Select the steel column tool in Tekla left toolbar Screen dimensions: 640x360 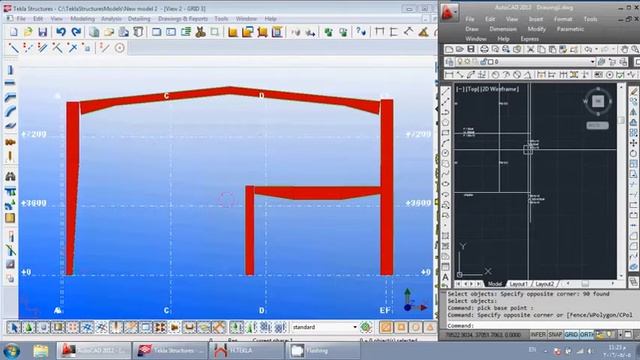click(10, 70)
